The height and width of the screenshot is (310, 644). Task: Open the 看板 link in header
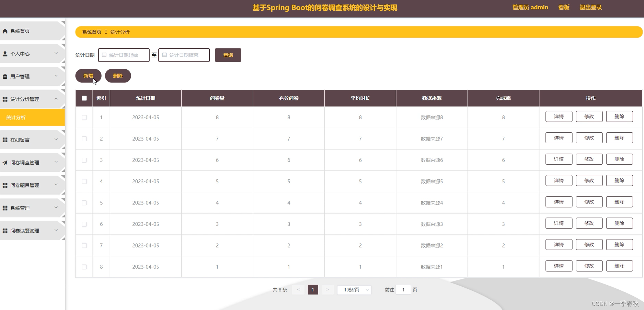pyautogui.click(x=564, y=7)
